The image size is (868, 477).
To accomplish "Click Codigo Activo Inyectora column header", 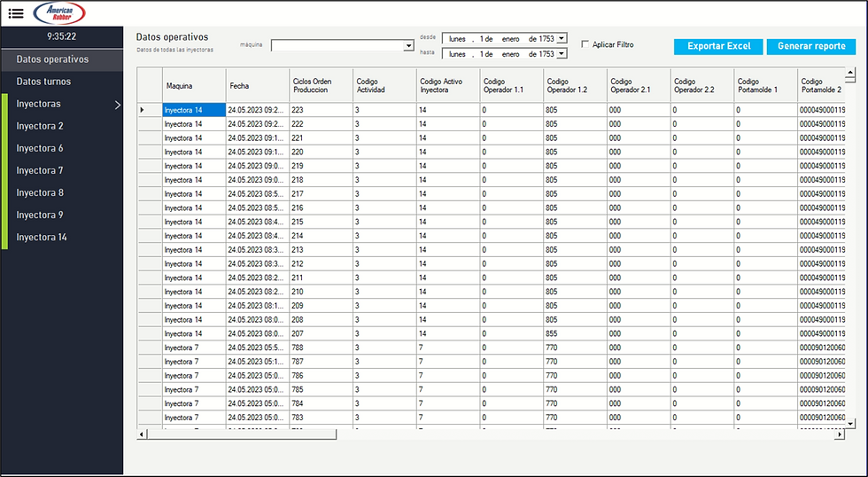I will tap(448, 86).
